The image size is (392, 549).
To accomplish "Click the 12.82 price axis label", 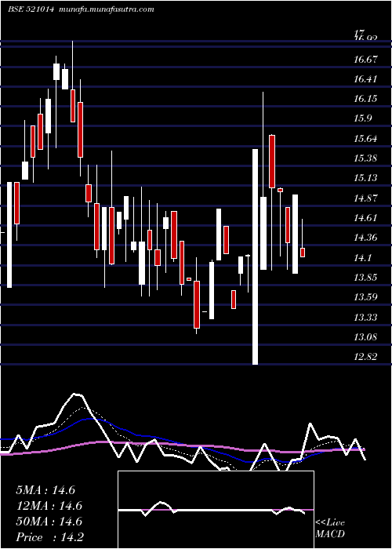I will (365, 357).
